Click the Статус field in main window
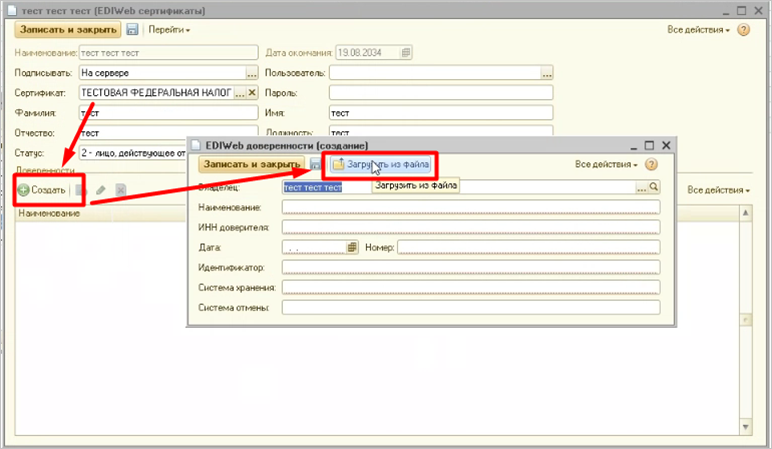The image size is (772, 449). [x=133, y=153]
